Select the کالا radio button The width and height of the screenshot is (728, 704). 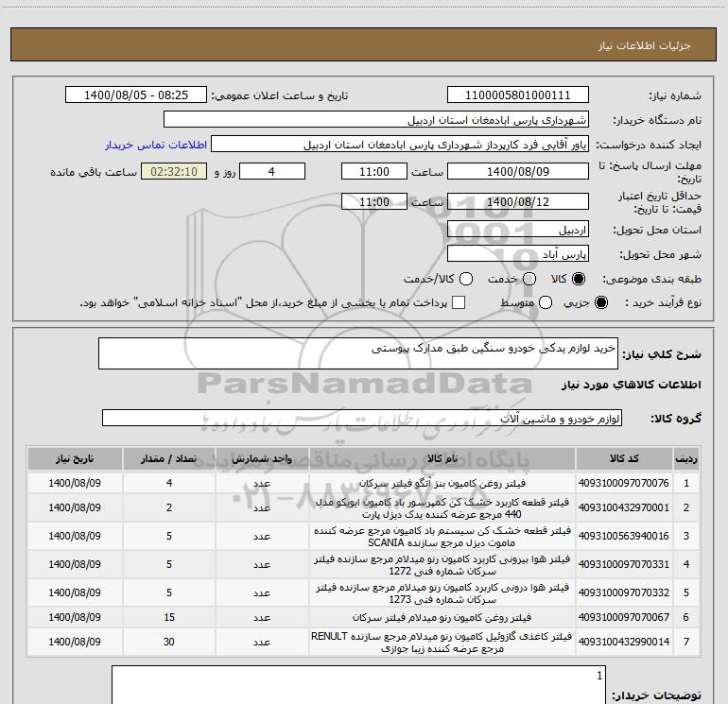[x=579, y=279]
